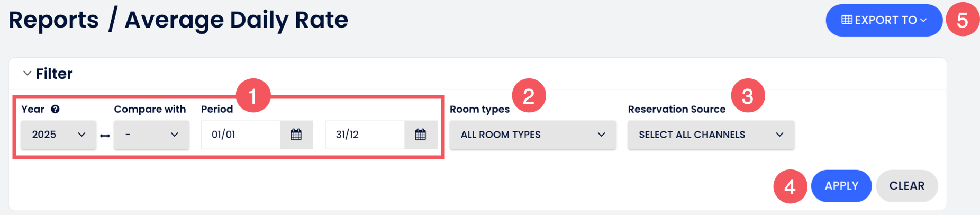Click the red number 1 annotation badge
The width and height of the screenshot is (980, 215).
253,96
